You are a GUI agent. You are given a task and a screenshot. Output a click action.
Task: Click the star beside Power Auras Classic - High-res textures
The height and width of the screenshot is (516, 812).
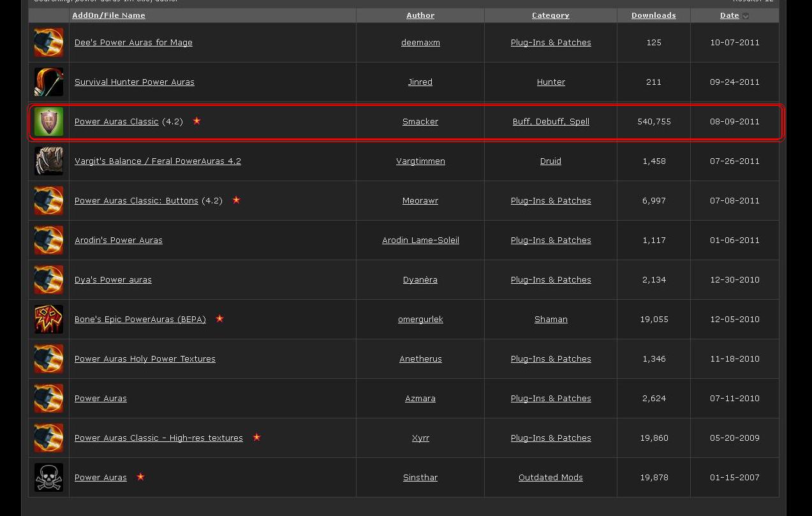click(256, 437)
